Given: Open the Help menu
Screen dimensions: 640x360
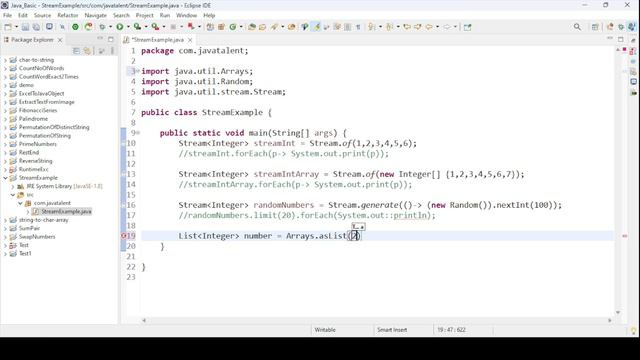Looking at the screenshot, I should [209, 15].
